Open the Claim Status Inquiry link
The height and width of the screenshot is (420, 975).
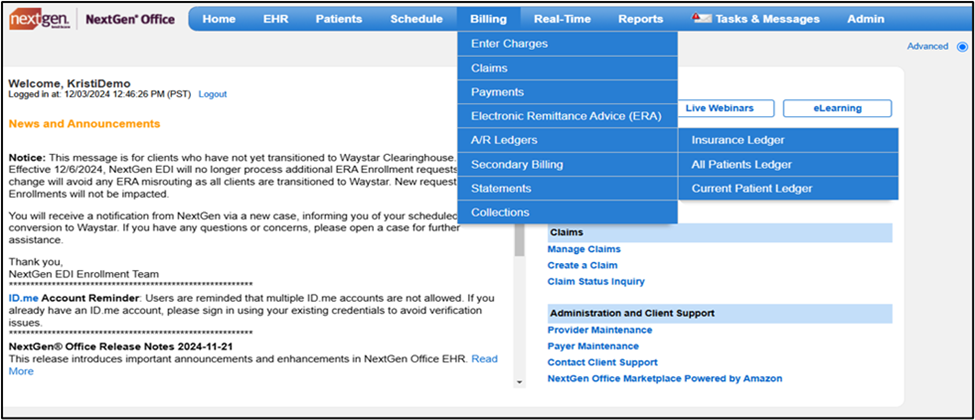(596, 282)
